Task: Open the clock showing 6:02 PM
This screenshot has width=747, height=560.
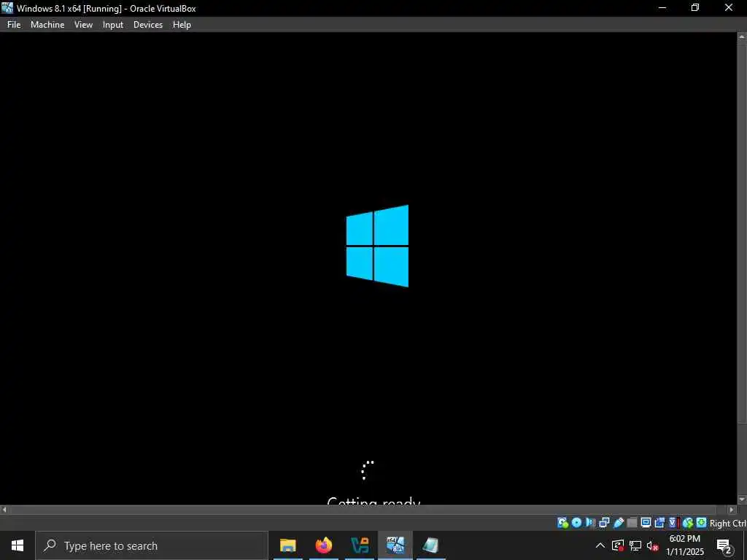Action: [x=684, y=545]
